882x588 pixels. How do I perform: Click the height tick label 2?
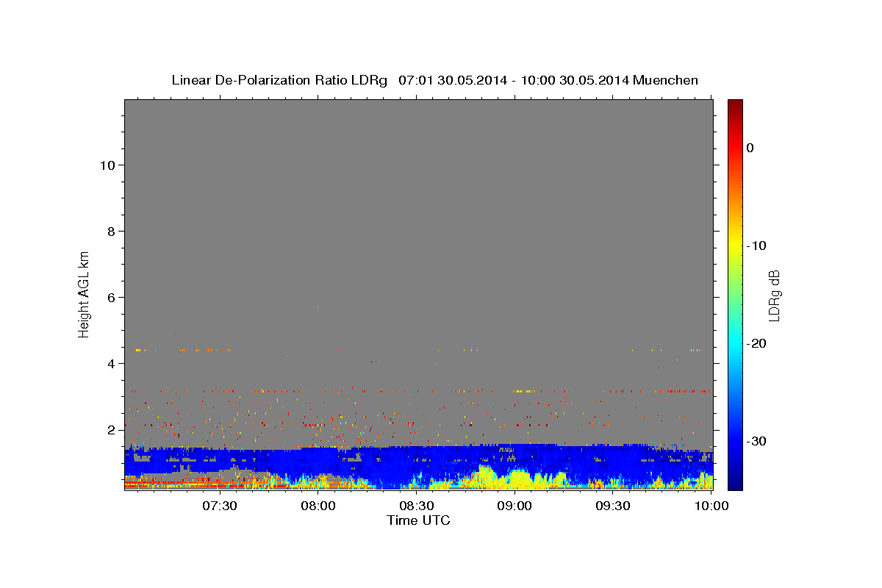pyautogui.click(x=111, y=429)
